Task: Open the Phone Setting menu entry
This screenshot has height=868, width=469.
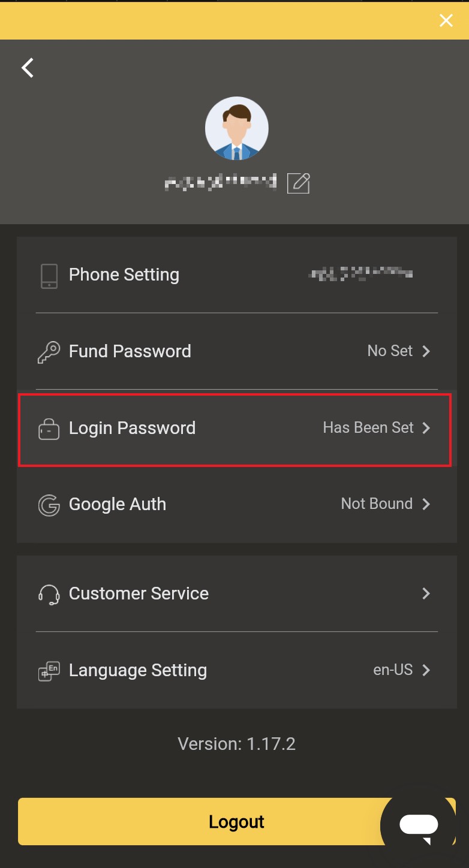Action: click(237, 275)
